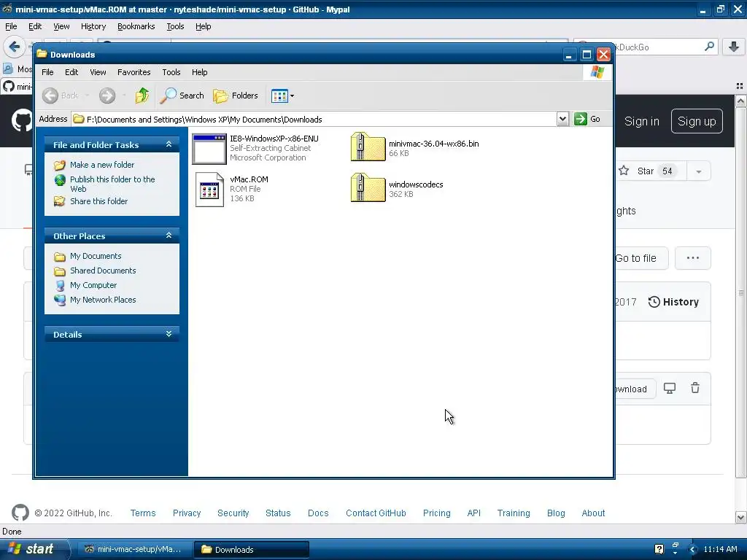The image size is (747, 560).
Task: Click the browser scrollbar down arrow
Action: (x=741, y=517)
